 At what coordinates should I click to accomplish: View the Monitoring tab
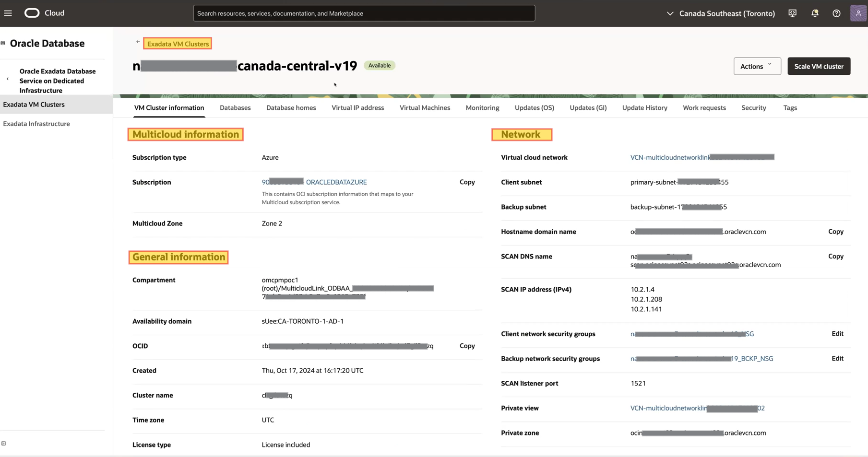click(x=482, y=108)
